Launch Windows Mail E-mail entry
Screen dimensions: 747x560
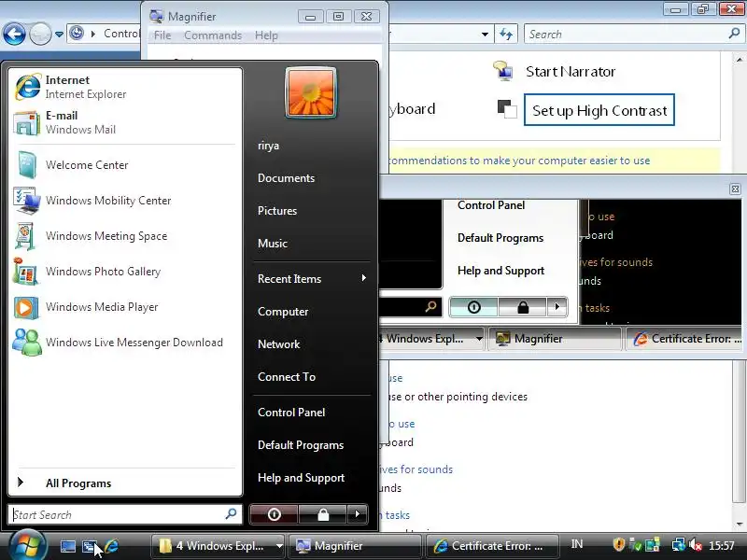point(125,122)
